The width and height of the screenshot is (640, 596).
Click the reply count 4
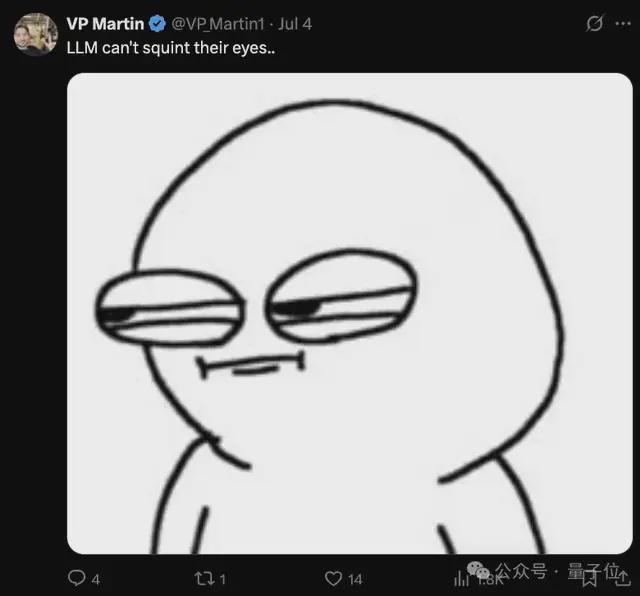click(96, 579)
